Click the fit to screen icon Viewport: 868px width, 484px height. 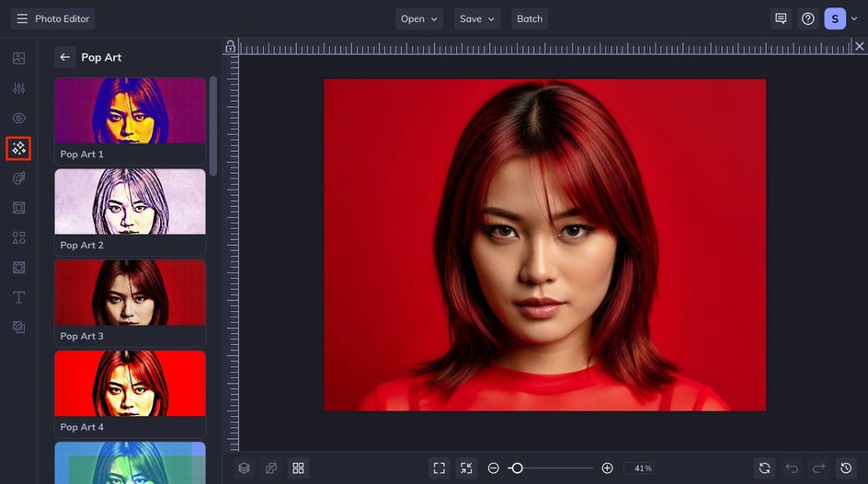439,468
